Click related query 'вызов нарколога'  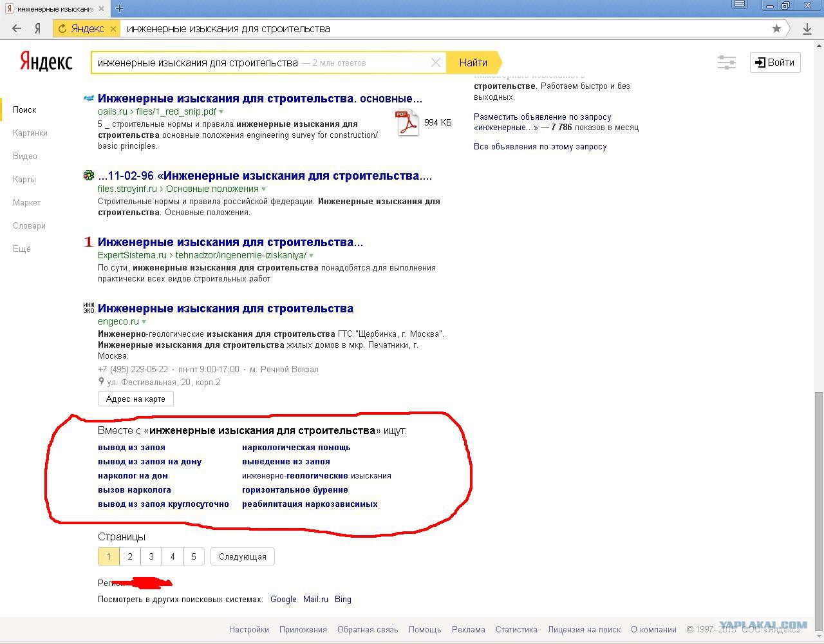coord(135,490)
